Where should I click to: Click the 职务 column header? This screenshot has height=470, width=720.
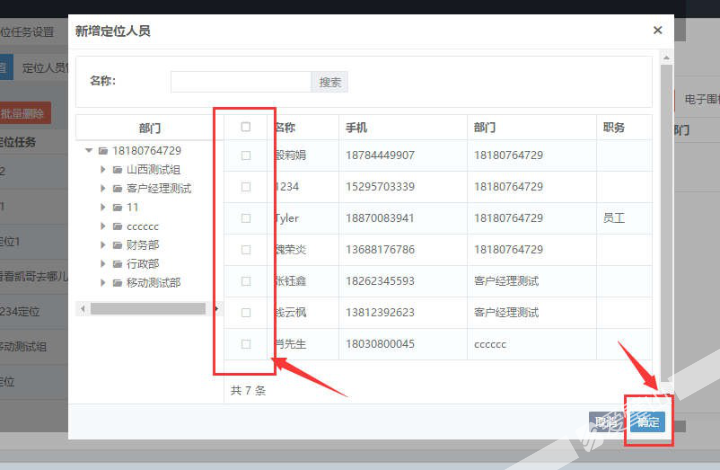(614, 127)
